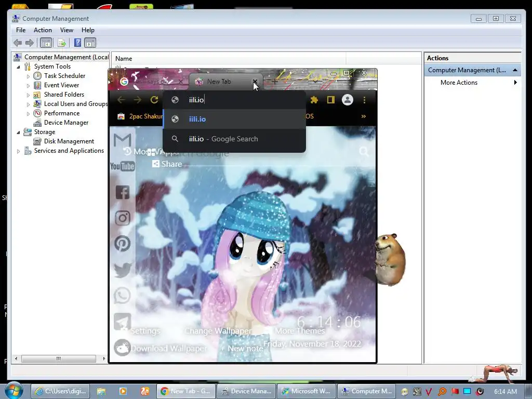Choose the iili.io URL suggestion
The image size is (532, 399).
point(234,119)
